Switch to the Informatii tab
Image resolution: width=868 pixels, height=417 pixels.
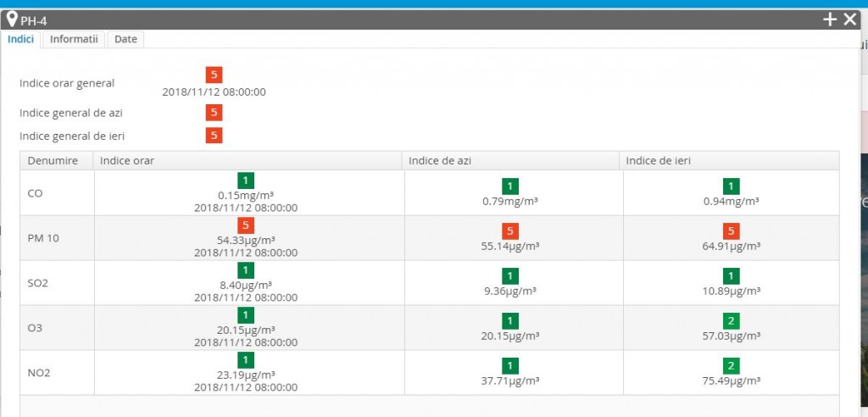[x=75, y=39]
